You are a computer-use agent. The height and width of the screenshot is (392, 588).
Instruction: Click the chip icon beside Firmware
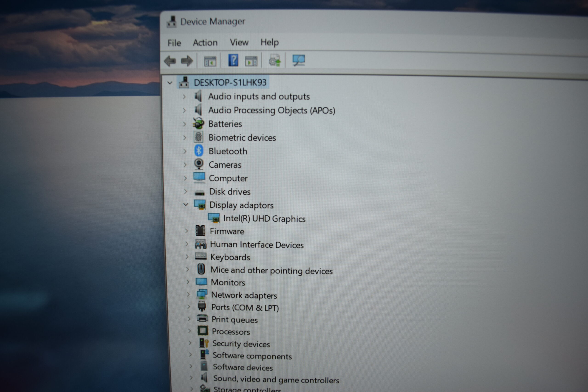coord(200,231)
